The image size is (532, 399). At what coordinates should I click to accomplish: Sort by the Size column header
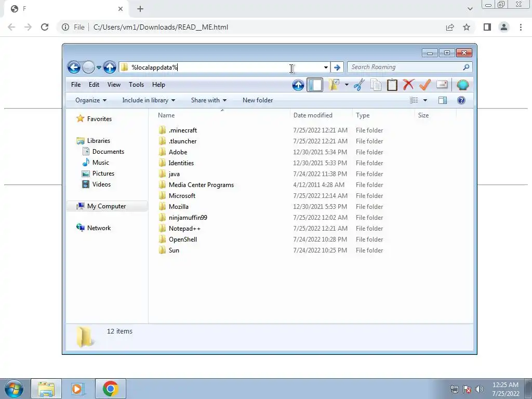tap(423, 115)
